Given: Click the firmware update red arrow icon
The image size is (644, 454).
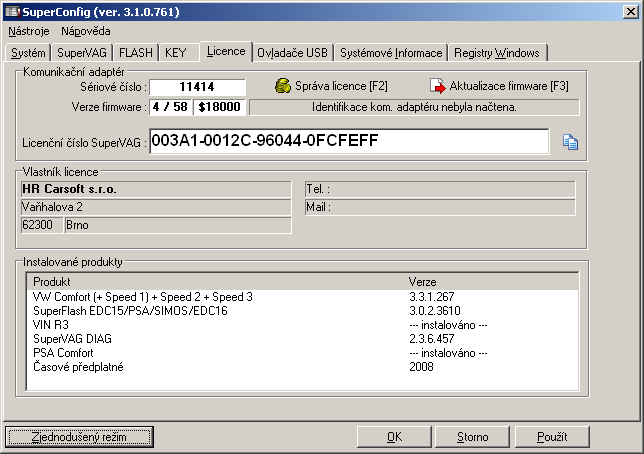Looking at the screenshot, I should pos(437,86).
